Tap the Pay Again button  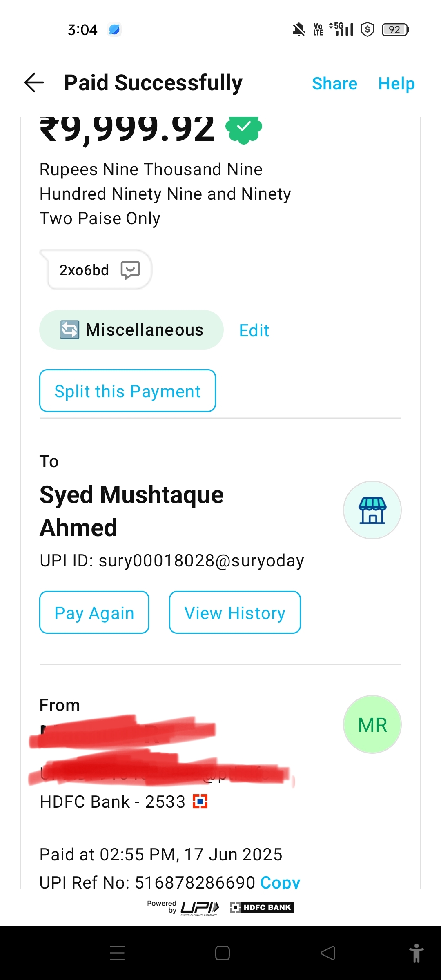click(94, 612)
